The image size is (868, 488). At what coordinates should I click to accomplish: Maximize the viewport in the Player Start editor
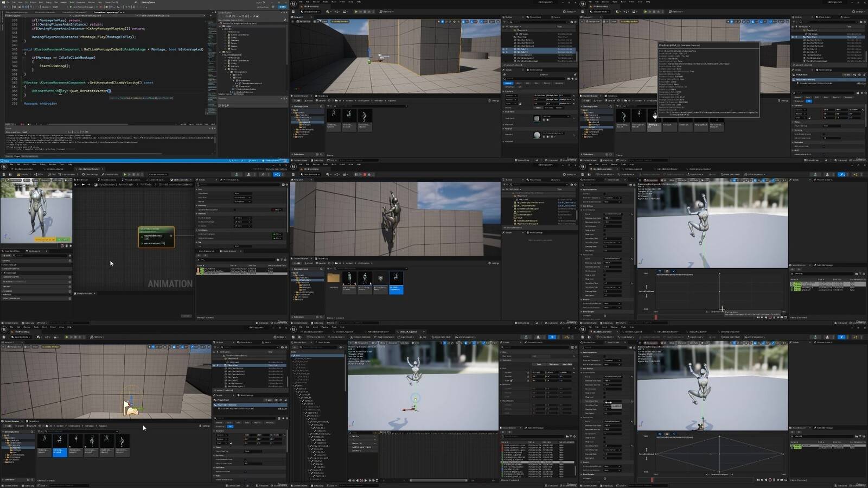pos(208,347)
